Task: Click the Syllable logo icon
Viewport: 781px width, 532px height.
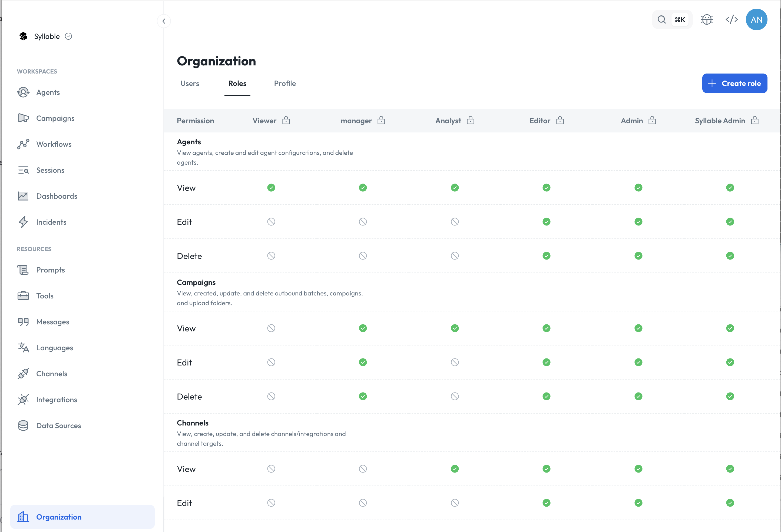Action: coord(23,36)
